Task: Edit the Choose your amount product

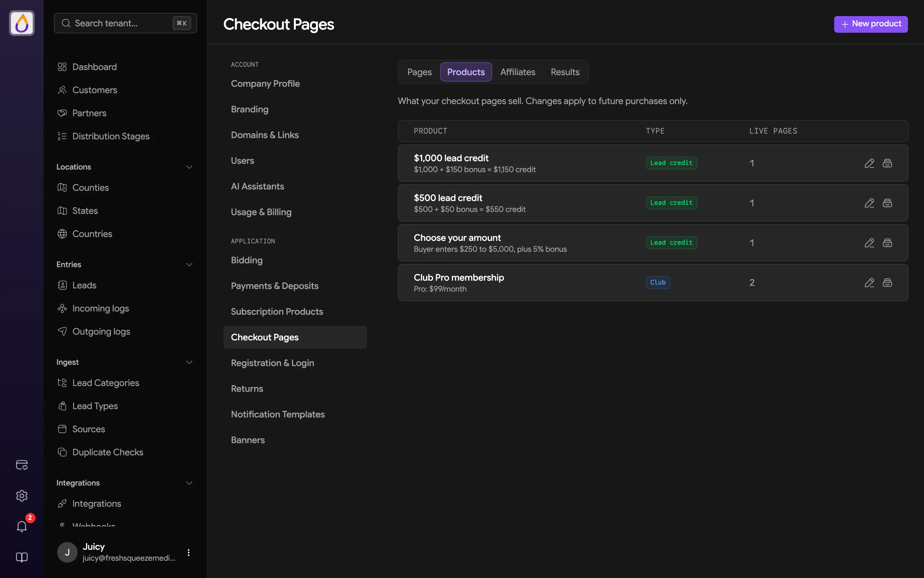Action: 869,243
